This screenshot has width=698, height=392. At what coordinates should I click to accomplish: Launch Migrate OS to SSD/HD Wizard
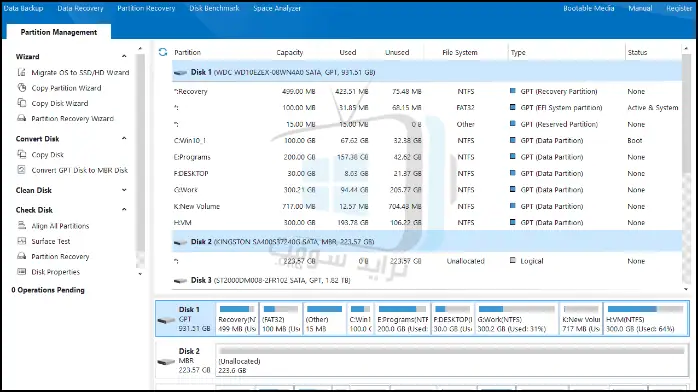[80, 72]
